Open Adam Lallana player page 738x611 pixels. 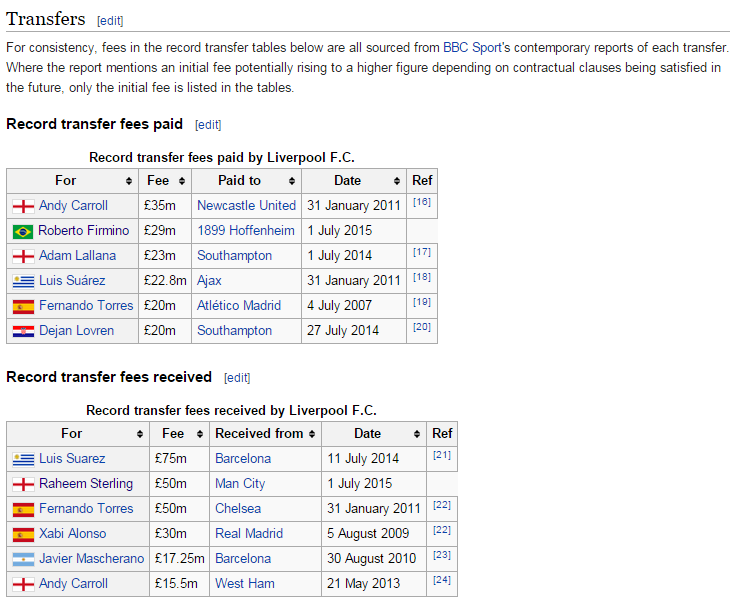click(x=78, y=256)
